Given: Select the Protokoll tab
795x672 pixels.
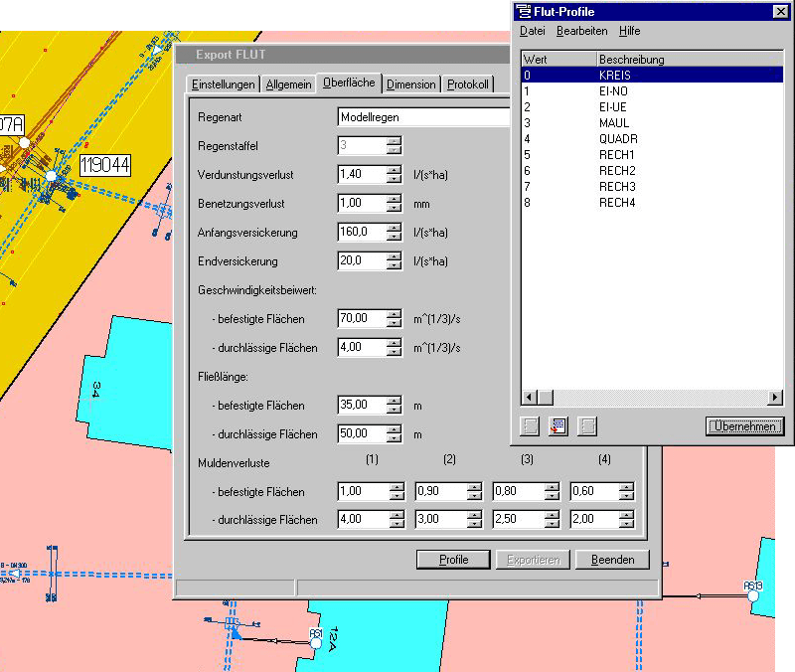Looking at the screenshot, I should pyautogui.click(x=468, y=84).
